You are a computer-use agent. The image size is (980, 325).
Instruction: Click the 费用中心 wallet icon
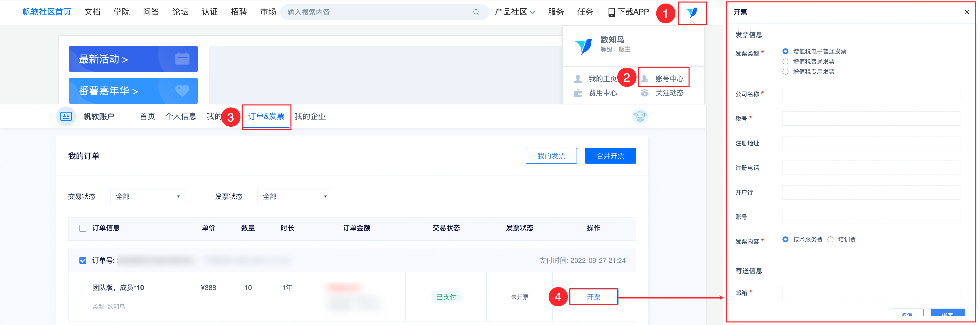point(578,93)
